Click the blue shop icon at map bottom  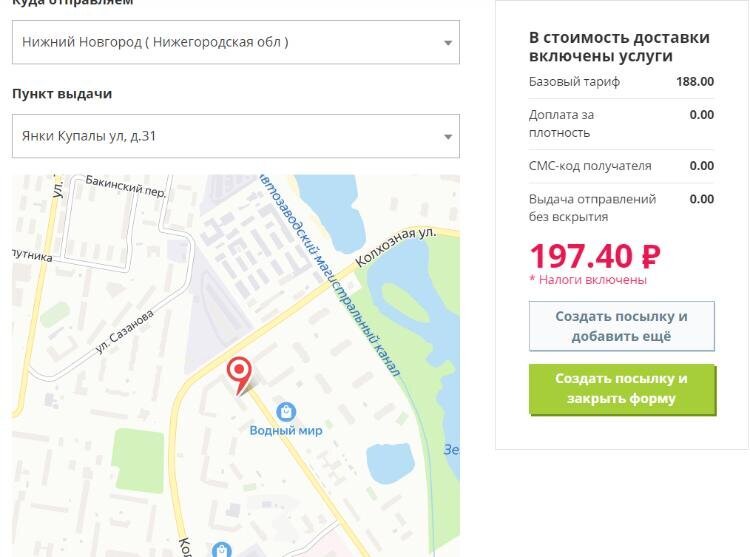pyautogui.click(x=221, y=550)
